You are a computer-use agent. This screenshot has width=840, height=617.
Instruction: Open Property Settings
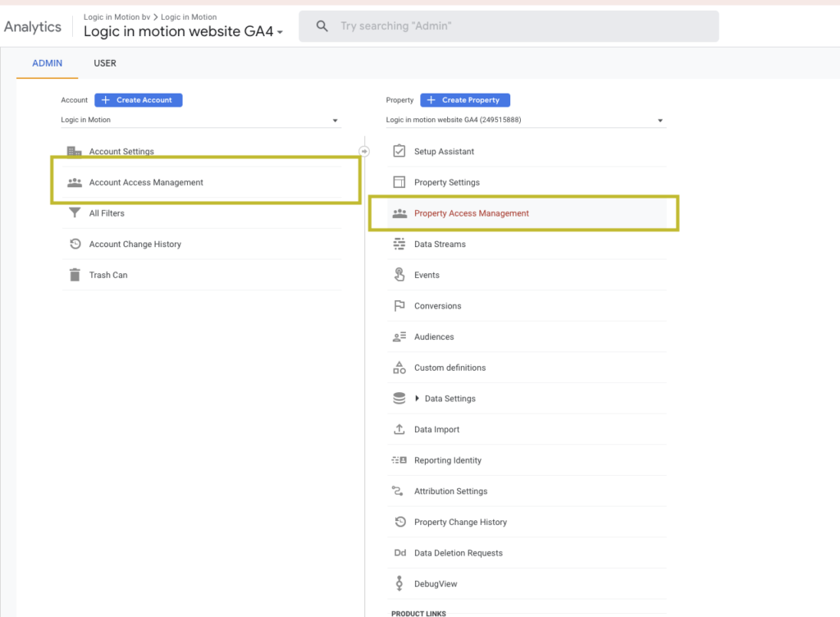[x=447, y=183]
